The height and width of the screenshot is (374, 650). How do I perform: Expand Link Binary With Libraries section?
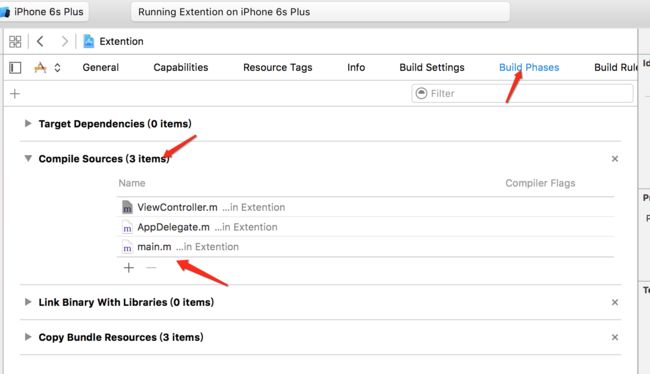pos(28,302)
